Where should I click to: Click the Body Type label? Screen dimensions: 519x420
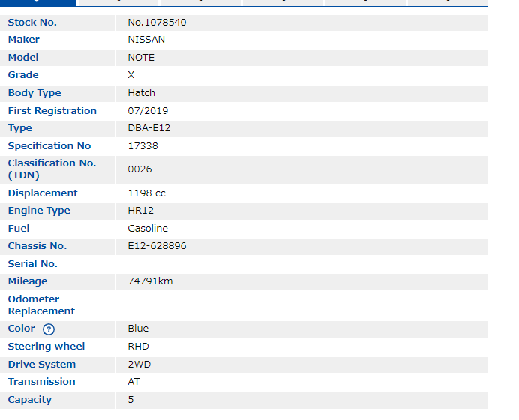pyautogui.click(x=34, y=93)
